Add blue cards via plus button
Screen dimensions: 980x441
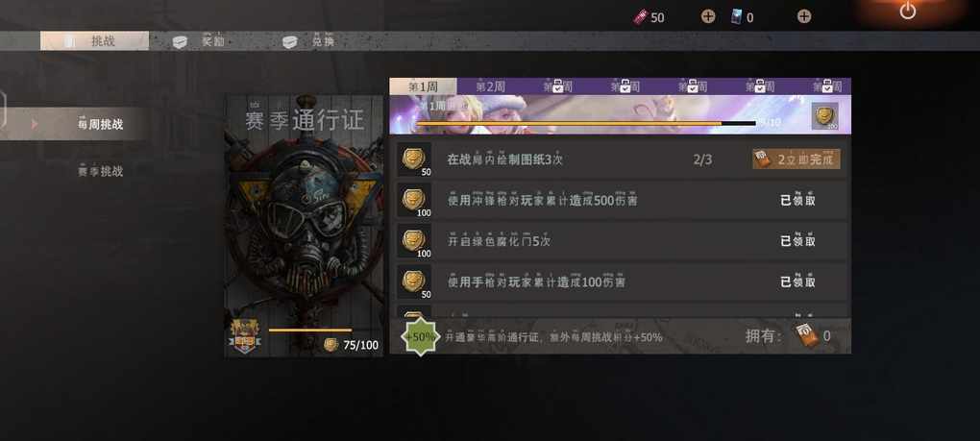pyautogui.click(x=804, y=16)
